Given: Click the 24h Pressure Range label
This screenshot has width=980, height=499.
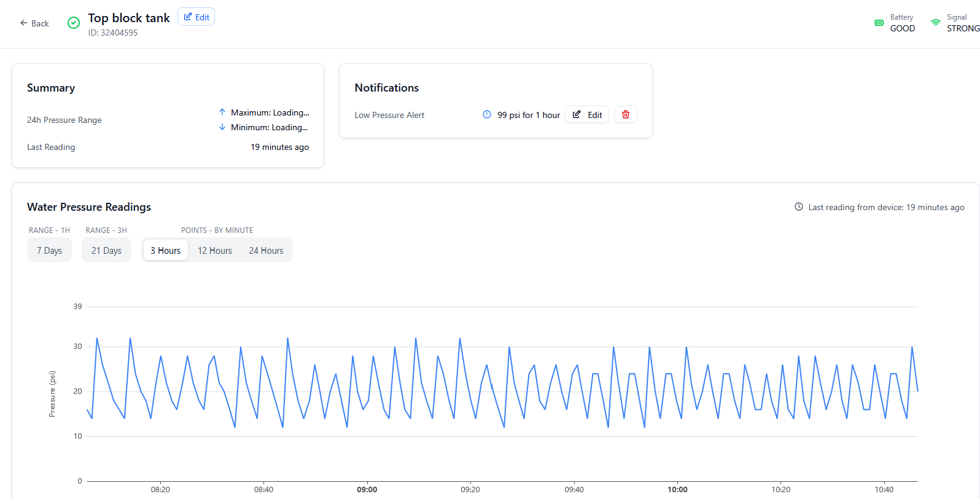Looking at the screenshot, I should tap(64, 120).
